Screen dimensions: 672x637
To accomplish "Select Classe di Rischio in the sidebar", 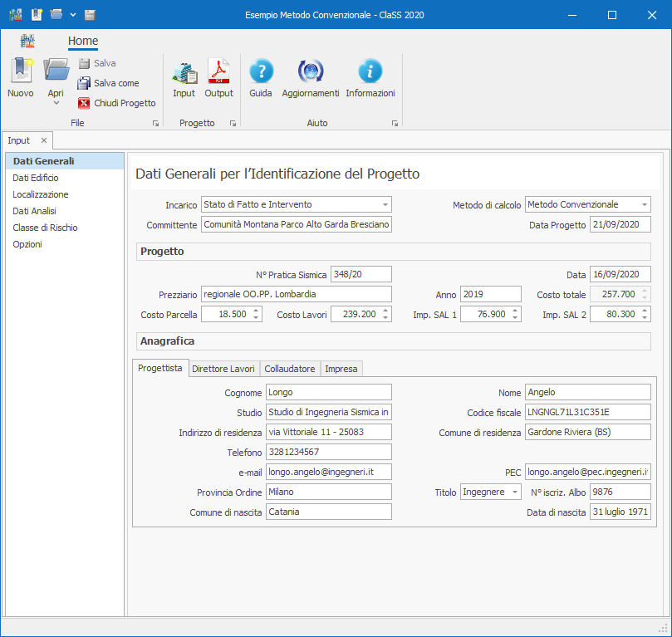I will pos(43,228).
